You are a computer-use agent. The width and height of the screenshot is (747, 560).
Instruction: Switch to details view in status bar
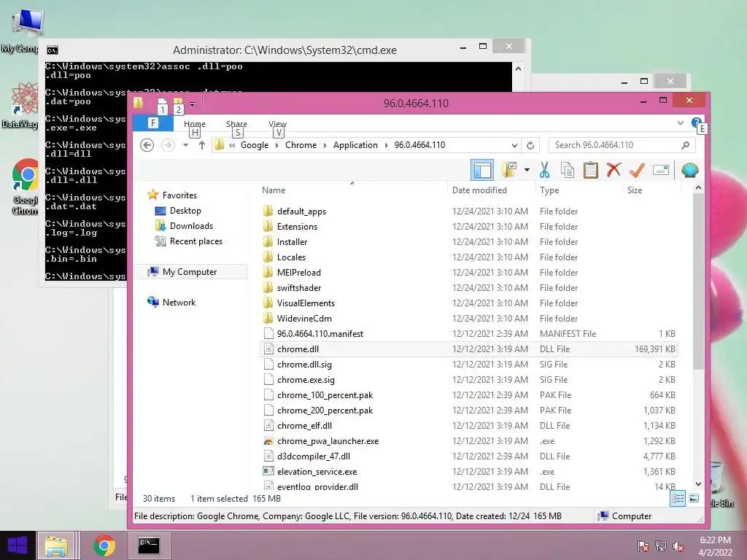pos(678,499)
